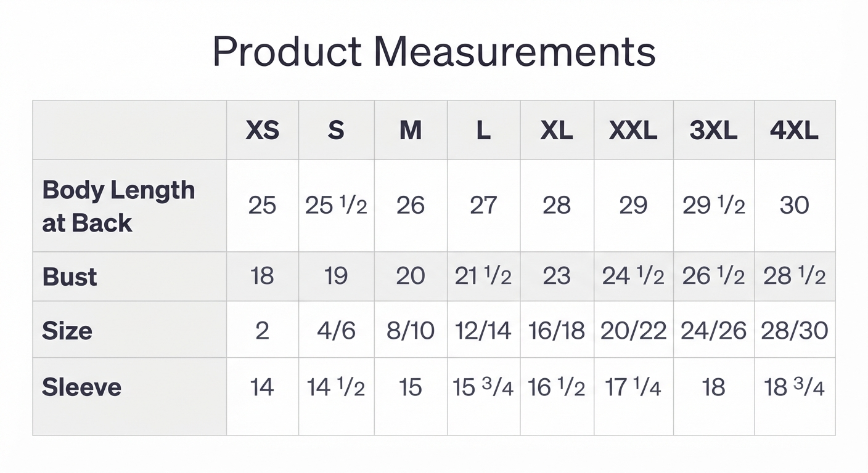
Task: Select the 25 1/2 body length cell
Action: [336, 205]
